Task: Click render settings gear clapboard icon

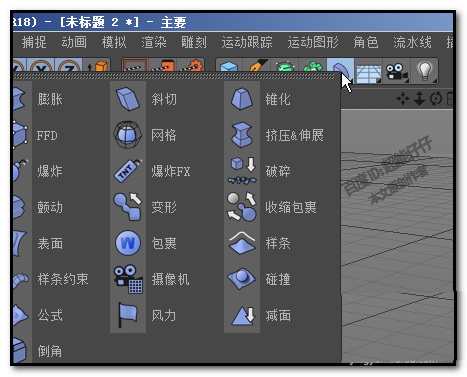Action: coord(191,66)
